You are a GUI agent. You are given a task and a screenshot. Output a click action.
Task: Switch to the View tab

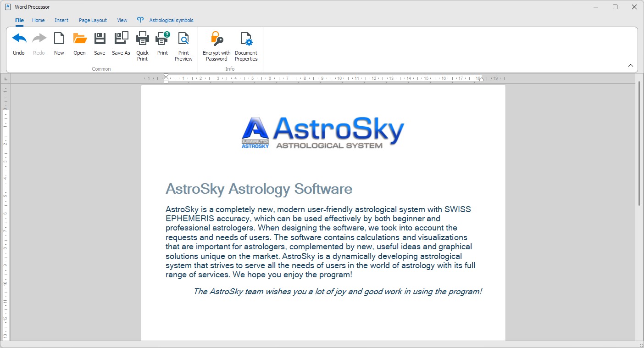pyautogui.click(x=122, y=20)
